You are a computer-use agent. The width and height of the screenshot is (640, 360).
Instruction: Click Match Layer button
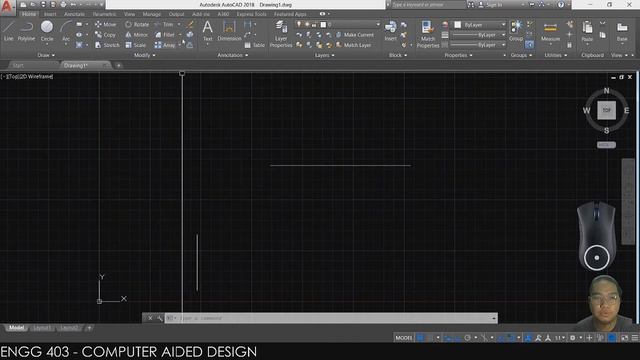pos(353,45)
